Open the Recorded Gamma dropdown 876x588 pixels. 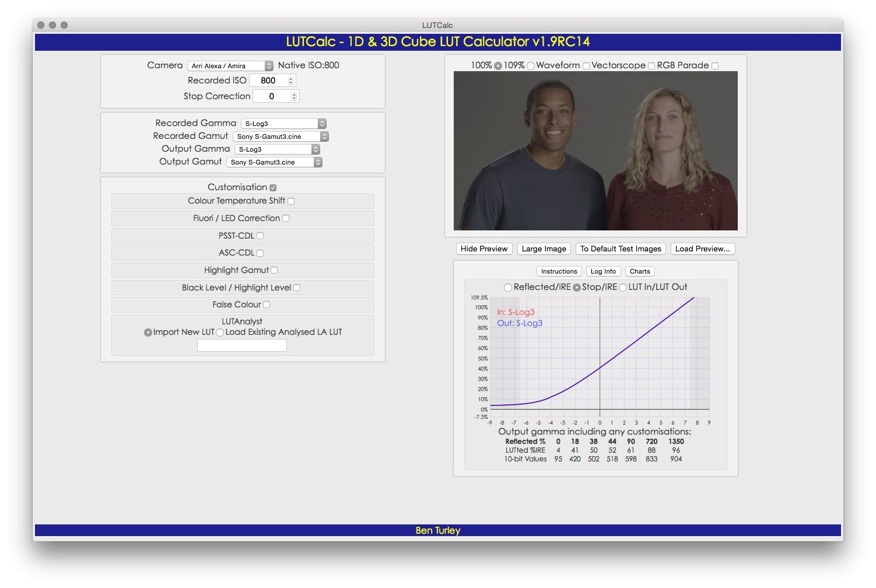click(x=283, y=124)
